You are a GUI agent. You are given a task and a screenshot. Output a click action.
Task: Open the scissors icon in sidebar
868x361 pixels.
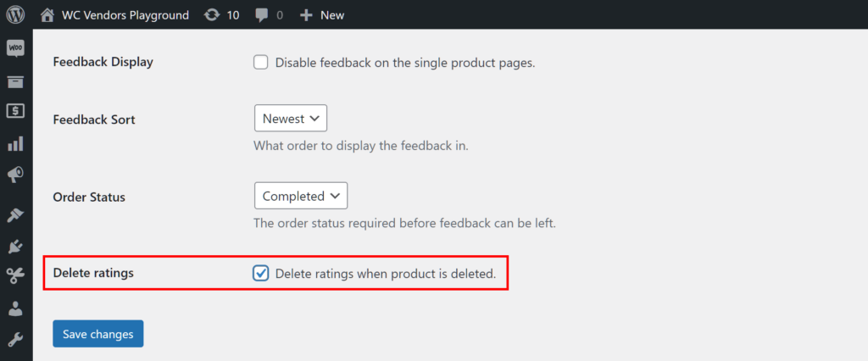coord(15,275)
